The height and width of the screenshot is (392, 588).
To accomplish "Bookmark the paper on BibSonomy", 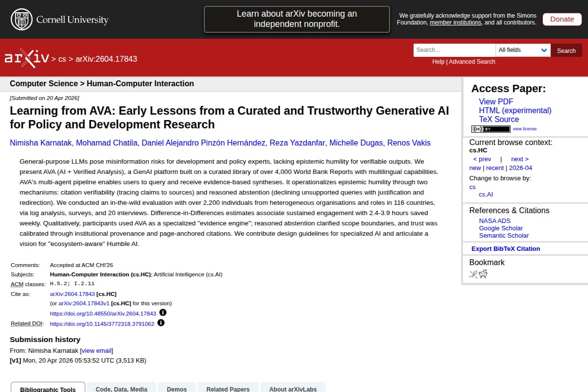I will pos(473,274).
